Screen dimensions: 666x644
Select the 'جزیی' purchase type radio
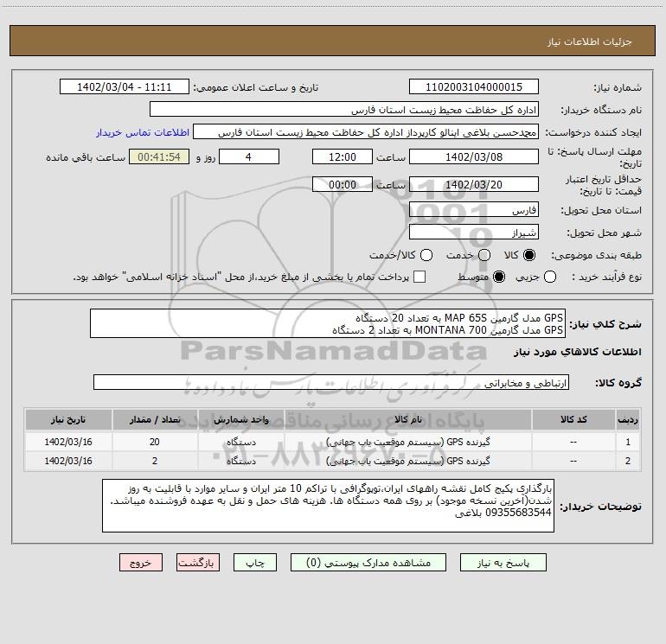550,277
